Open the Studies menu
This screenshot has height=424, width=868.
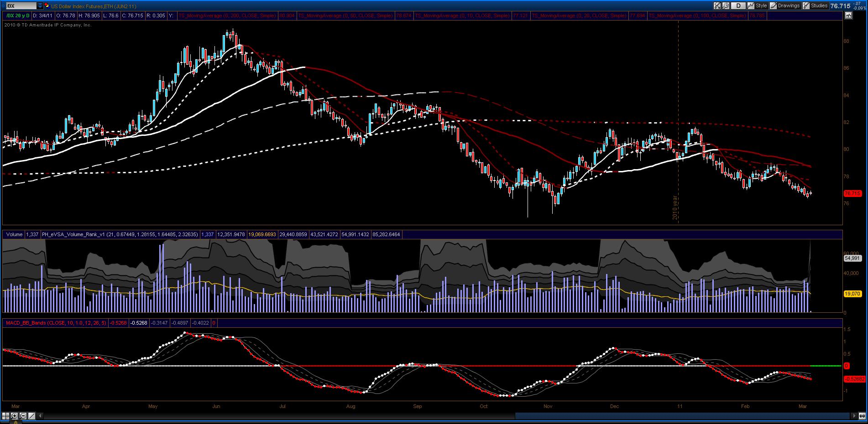click(x=816, y=6)
